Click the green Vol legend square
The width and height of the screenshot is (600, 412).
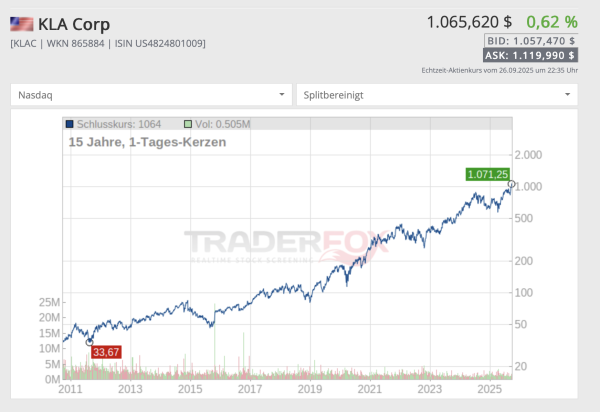pyautogui.click(x=188, y=124)
